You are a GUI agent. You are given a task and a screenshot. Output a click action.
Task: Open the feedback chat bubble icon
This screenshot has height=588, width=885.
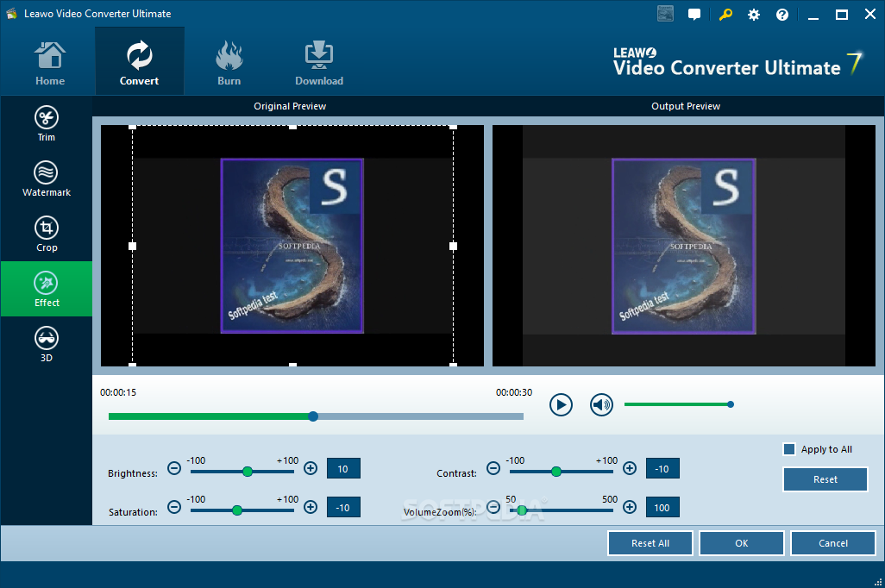694,14
